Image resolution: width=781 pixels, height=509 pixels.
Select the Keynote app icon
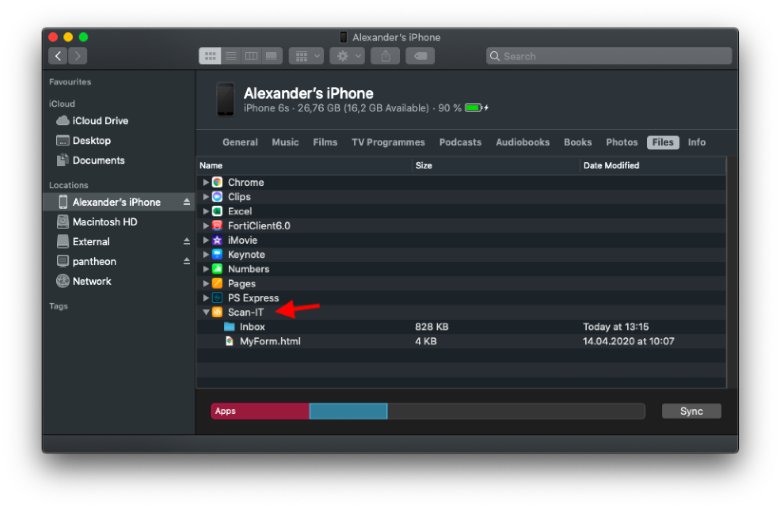click(217, 254)
